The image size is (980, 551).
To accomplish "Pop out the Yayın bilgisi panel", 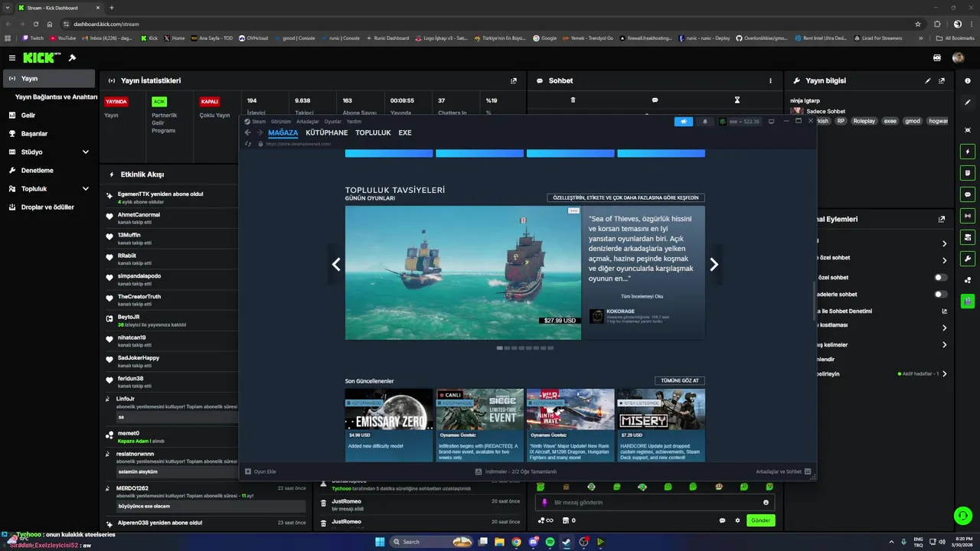I will coord(942,80).
